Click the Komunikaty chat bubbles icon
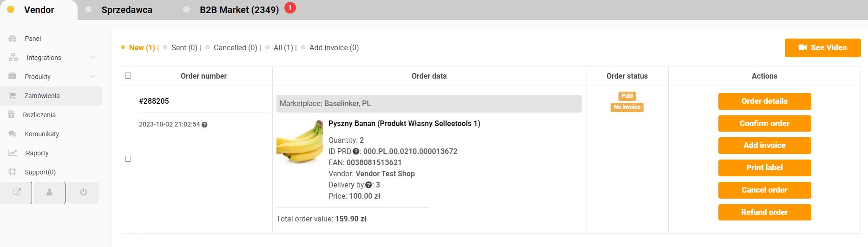 [13, 134]
